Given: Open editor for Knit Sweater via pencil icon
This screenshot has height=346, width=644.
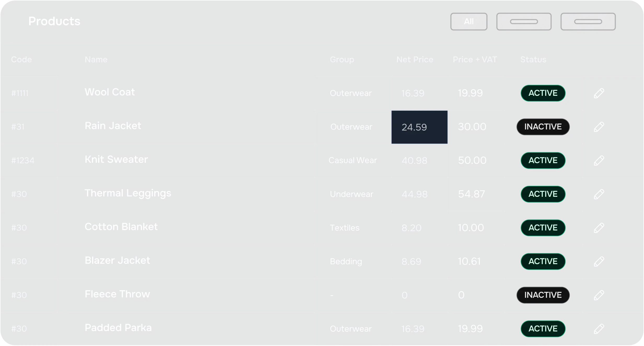Looking at the screenshot, I should tap(599, 160).
